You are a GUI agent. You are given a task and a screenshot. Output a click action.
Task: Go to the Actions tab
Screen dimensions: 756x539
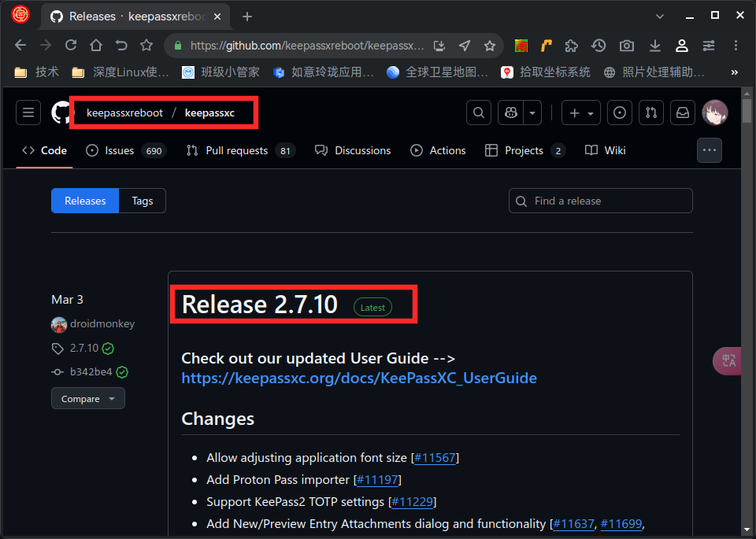[439, 151]
